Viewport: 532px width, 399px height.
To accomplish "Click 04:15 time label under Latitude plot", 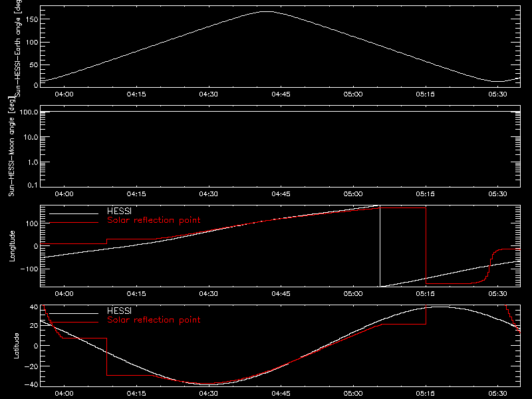I will (136, 393).
